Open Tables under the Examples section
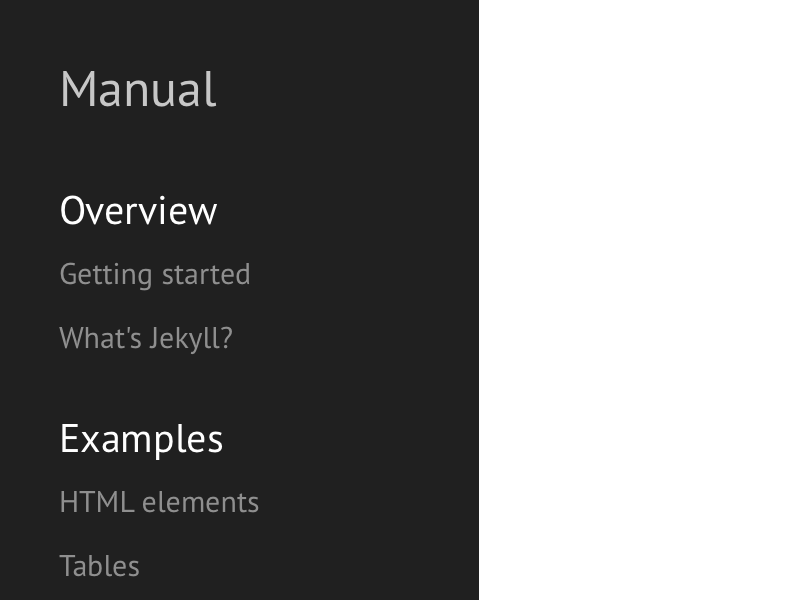800x600 pixels. [99, 566]
